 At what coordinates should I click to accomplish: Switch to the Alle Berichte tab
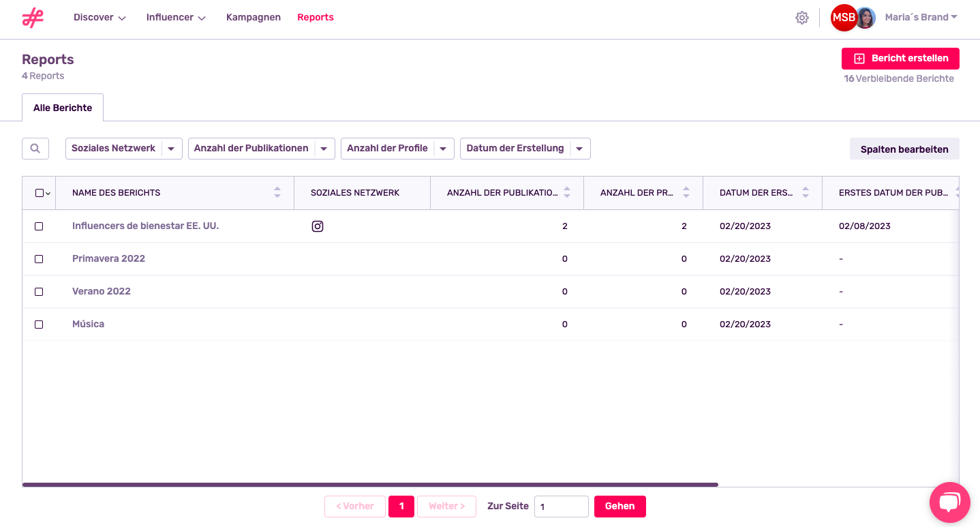pyautogui.click(x=63, y=108)
